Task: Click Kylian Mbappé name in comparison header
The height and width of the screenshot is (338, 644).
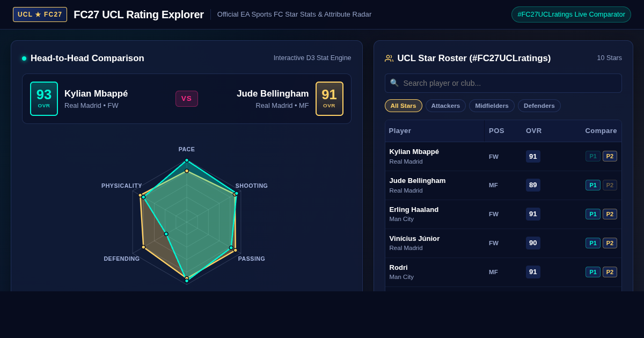Action: point(96,94)
